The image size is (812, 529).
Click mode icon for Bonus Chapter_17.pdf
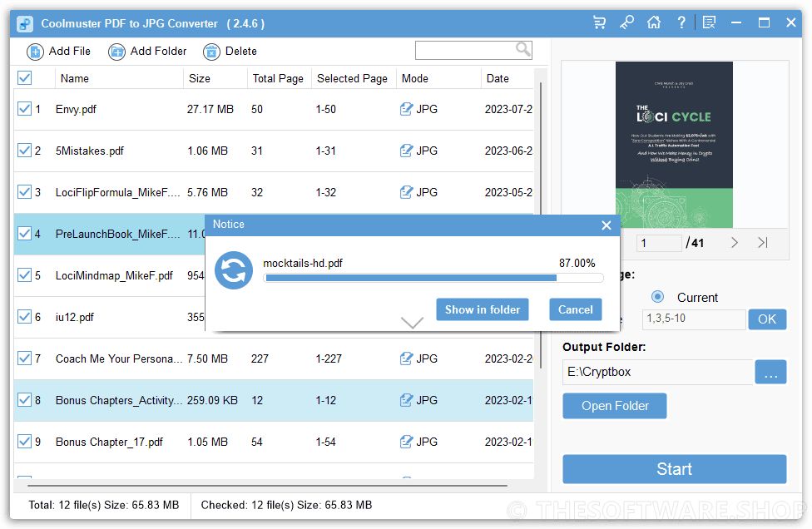click(407, 442)
